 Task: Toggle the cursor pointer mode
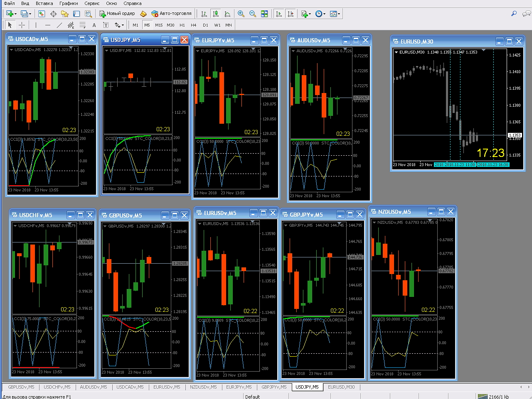click(10, 25)
